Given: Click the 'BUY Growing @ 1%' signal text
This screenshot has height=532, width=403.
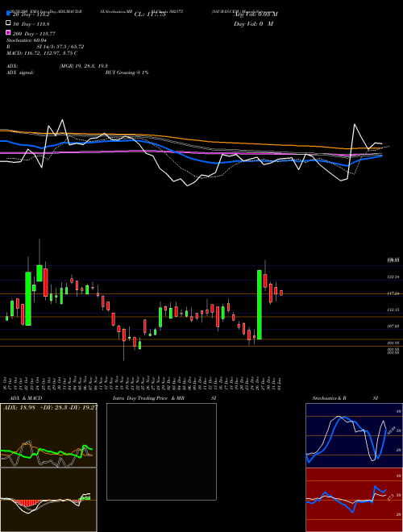Looking at the screenshot, I should [x=127, y=73].
